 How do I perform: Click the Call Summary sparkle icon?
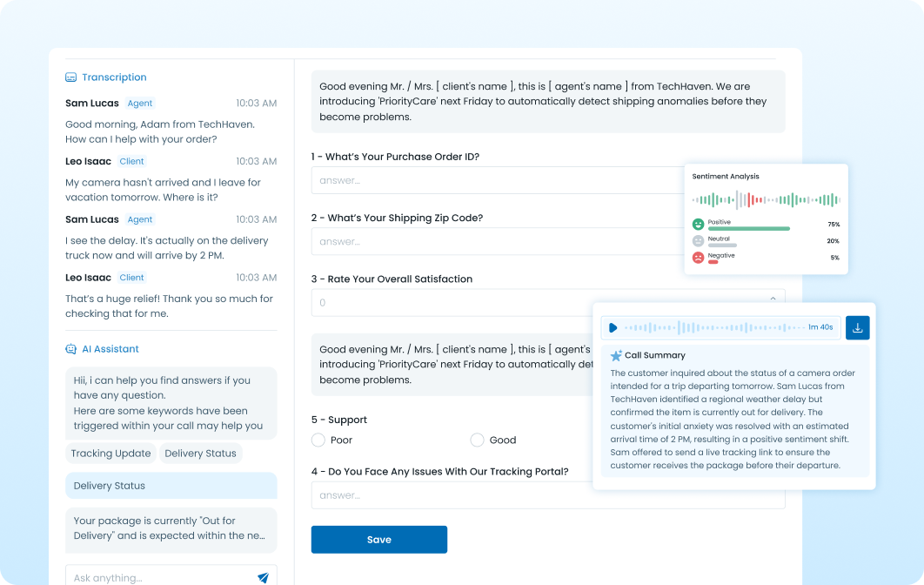(x=616, y=355)
